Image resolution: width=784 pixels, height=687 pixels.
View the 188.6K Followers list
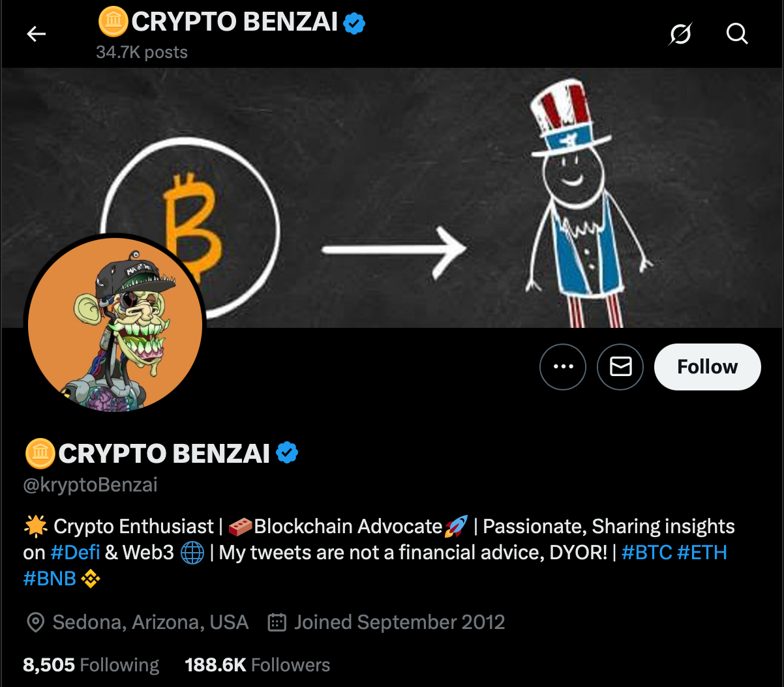257,664
